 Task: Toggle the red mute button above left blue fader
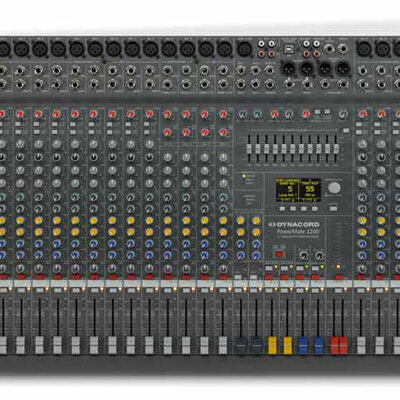coord(300,277)
